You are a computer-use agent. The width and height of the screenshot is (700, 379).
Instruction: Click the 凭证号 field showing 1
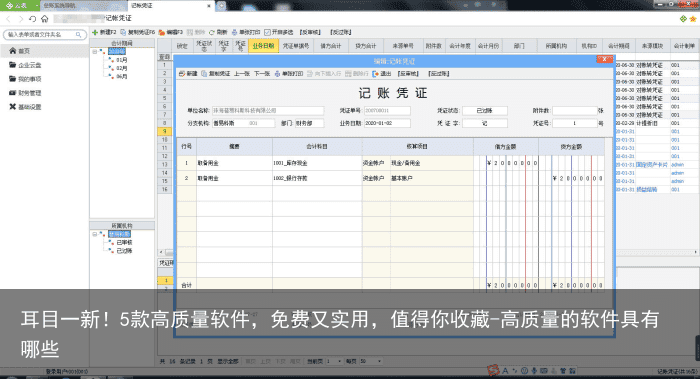[575, 123]
